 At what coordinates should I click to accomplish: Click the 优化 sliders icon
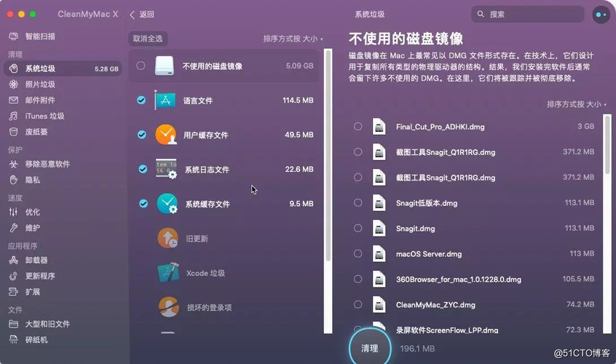[x=13, y=212]
